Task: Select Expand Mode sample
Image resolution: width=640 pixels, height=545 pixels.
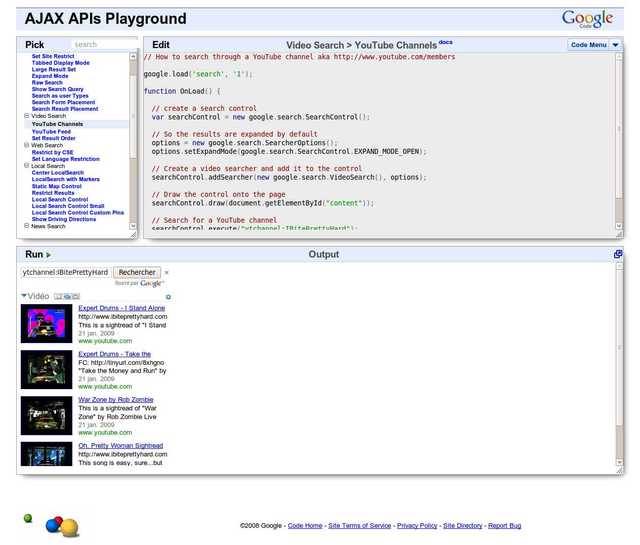Action: pos(50,76)
